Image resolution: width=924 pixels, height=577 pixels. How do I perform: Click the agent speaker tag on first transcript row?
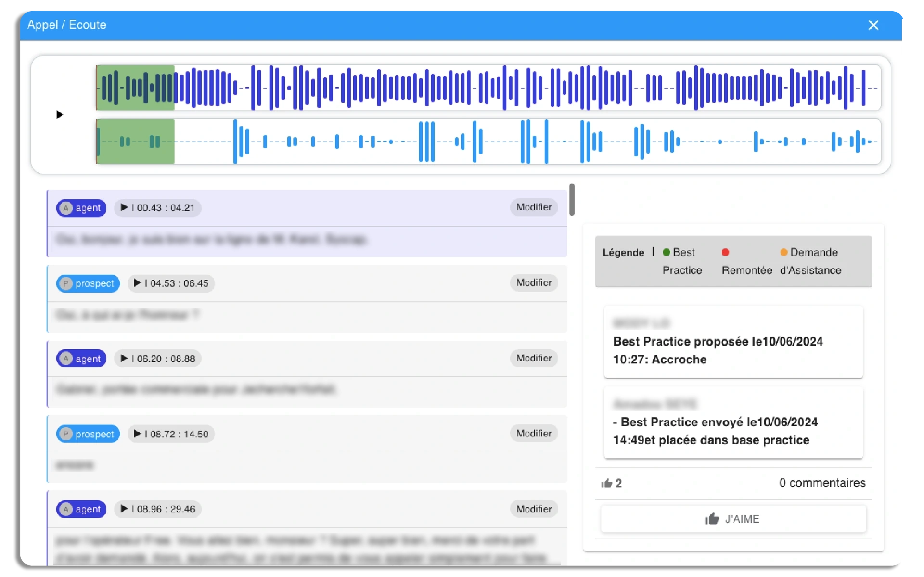point(81,208)
